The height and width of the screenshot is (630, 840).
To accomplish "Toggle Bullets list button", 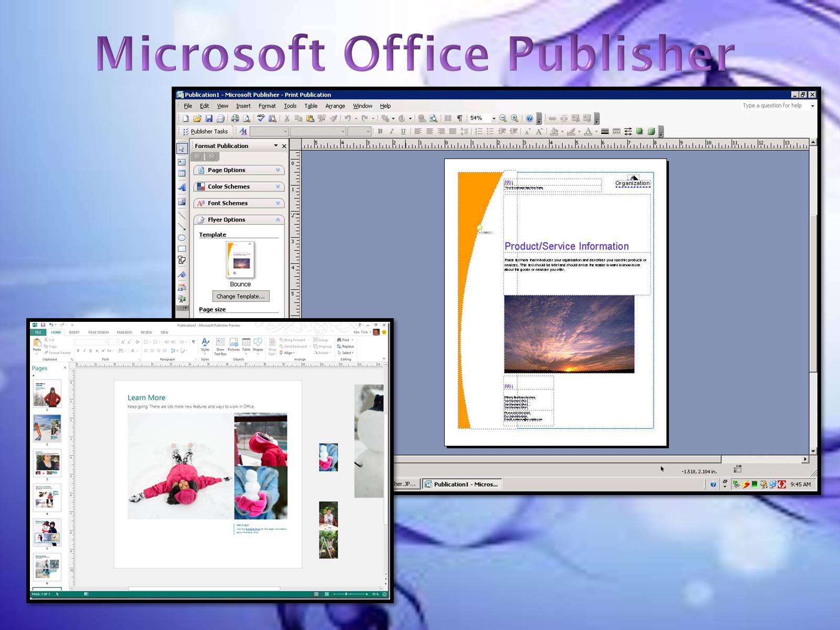I will pyautogui.click(x=490, y=131).
